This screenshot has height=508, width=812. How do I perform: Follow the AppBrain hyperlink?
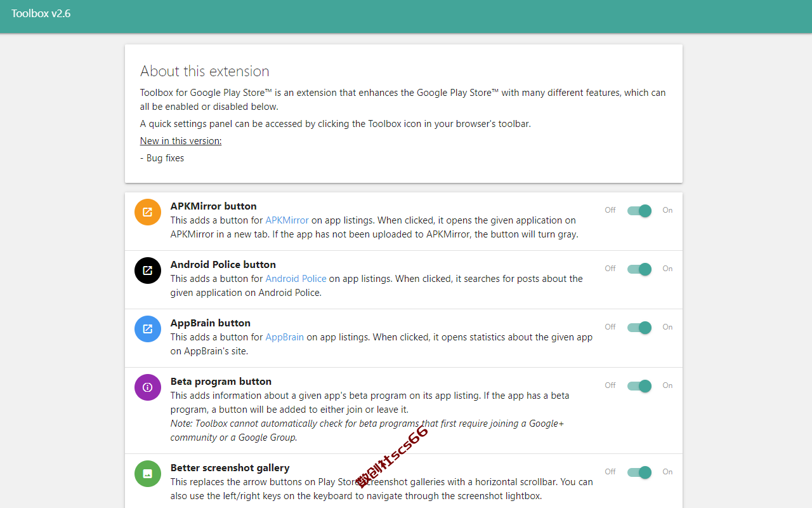284,337
